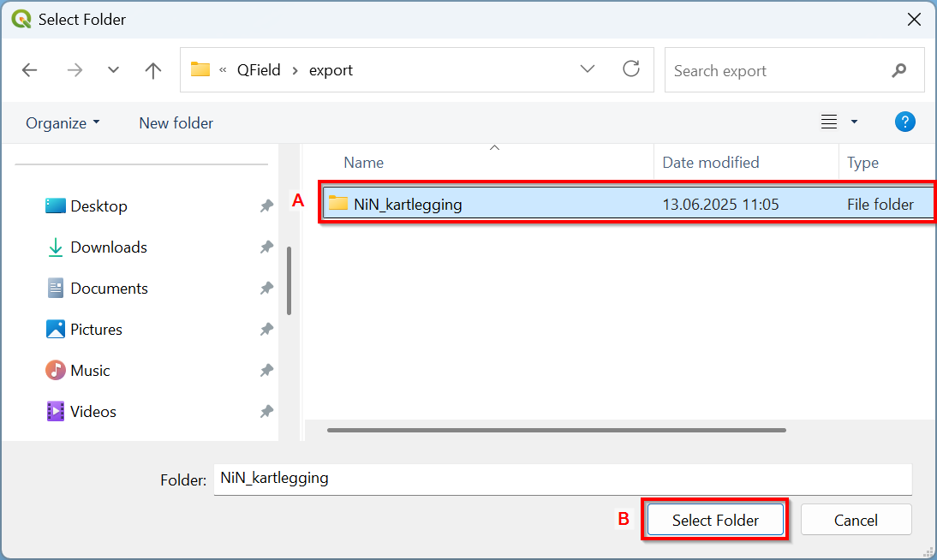The image size is (937, 560).
Task: Expand the address bar path dropdown
Action: pos(588,69)
